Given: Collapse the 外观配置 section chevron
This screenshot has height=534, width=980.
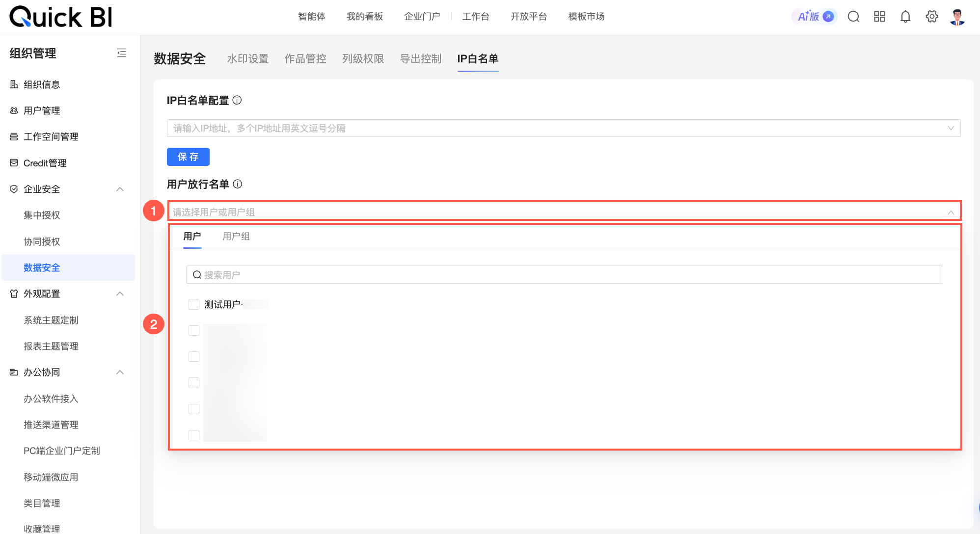Looking at the screenshot, I should pos(120,294).
